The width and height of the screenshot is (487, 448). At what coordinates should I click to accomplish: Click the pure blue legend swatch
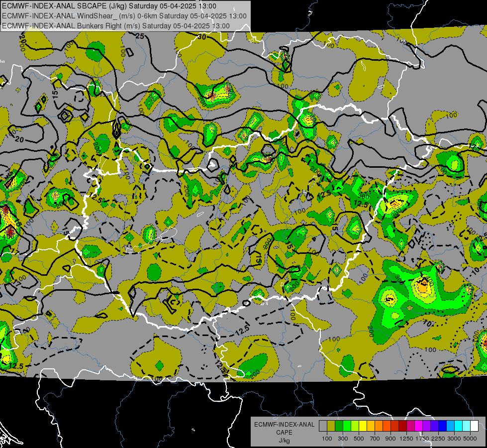(x=443, y=426)
